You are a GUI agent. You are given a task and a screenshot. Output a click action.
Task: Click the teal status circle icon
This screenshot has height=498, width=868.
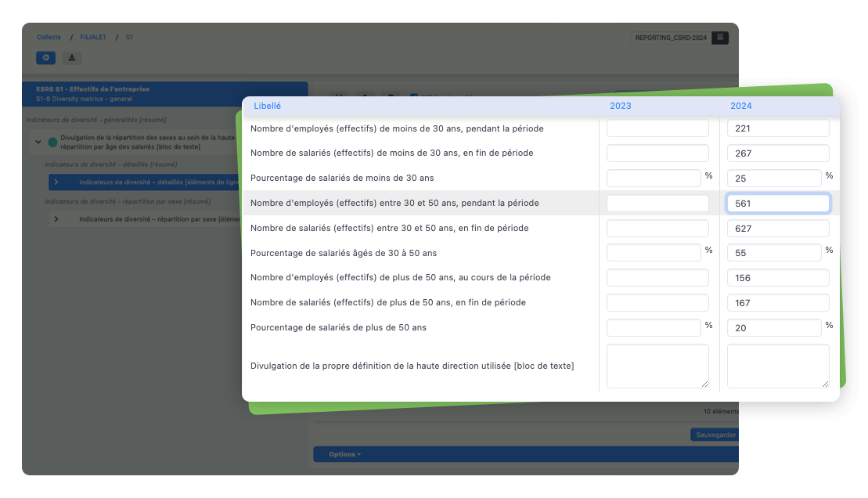[52, 142]
